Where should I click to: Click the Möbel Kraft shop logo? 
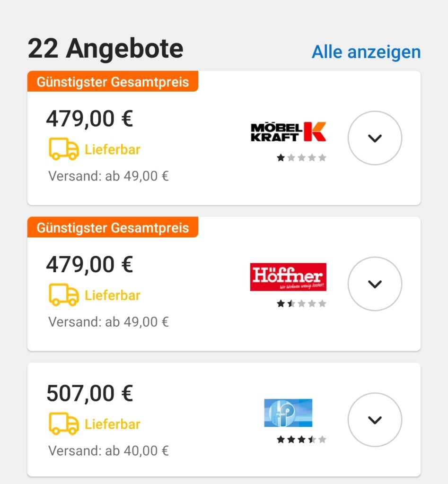point(288,132)
